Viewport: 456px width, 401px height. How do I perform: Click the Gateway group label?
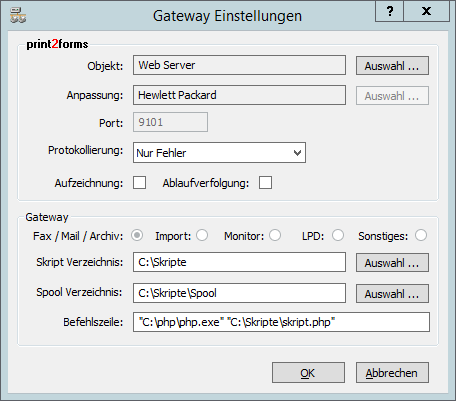(x=47, y=217)
